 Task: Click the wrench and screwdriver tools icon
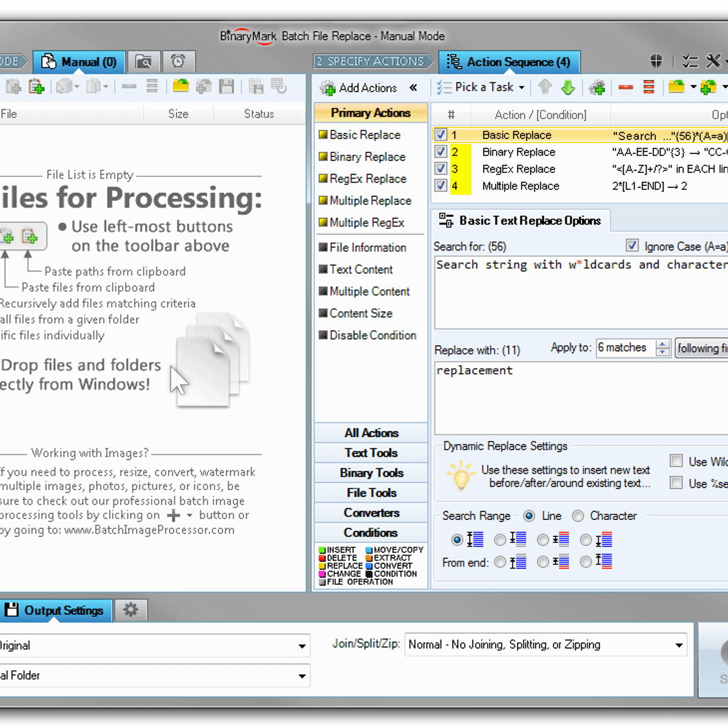coord(713,61)
